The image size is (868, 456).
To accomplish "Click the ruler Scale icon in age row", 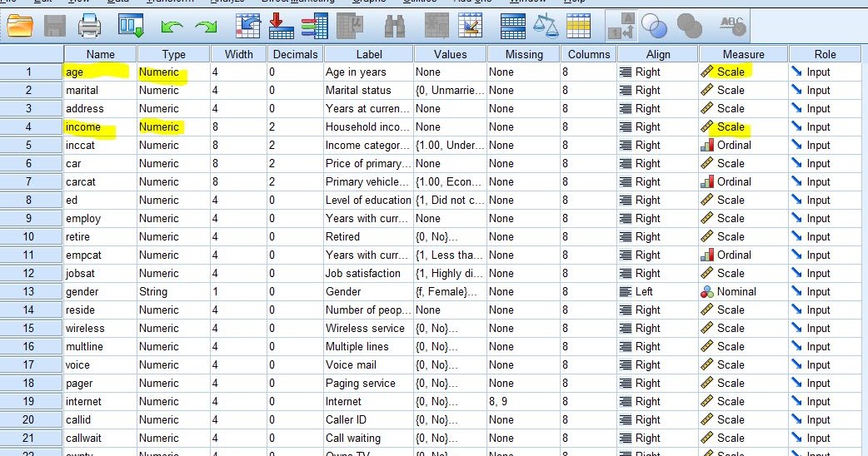I will click(707, 72).
